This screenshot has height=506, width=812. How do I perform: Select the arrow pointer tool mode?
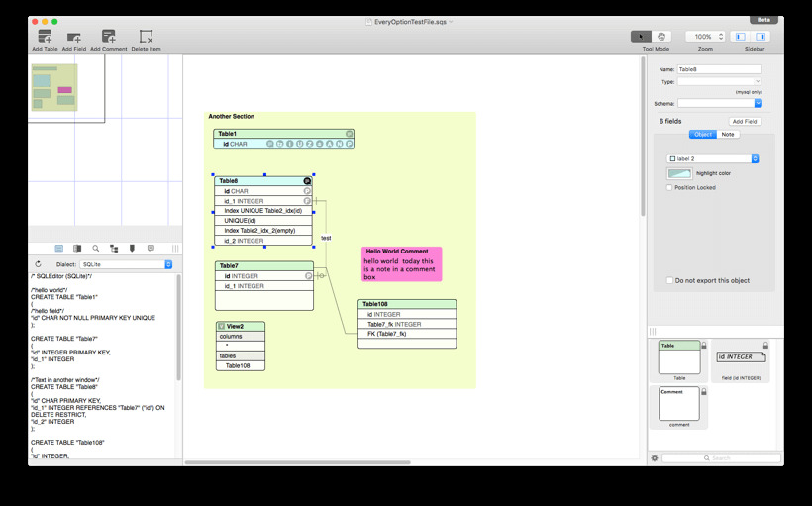pos(642,37)
